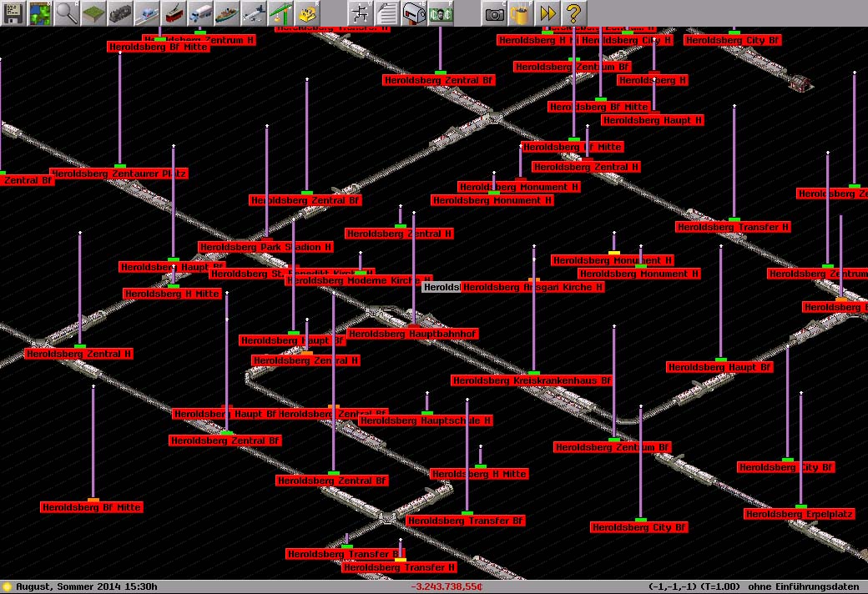Open the mailbox message center
This screenshot has width=868, height=594.
click(414, 13)
